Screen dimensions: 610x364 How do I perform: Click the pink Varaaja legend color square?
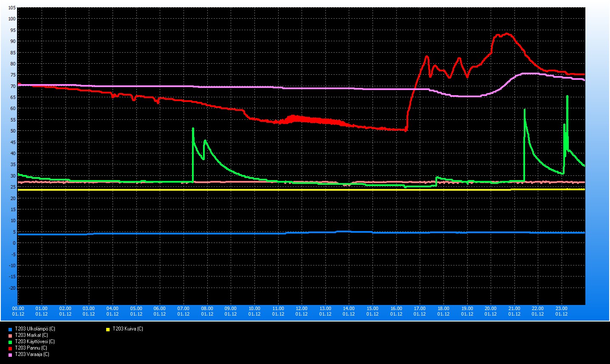tap(10, 355)
